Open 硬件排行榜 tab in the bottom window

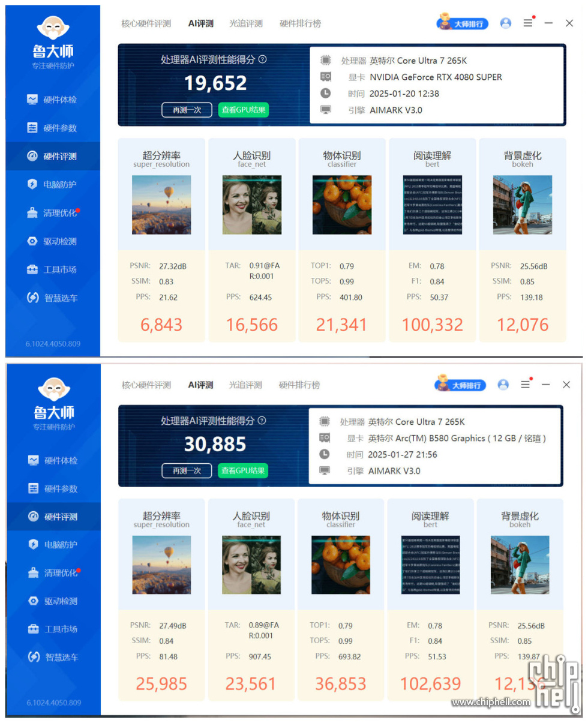pyautogui.click(x=299, y=385)
